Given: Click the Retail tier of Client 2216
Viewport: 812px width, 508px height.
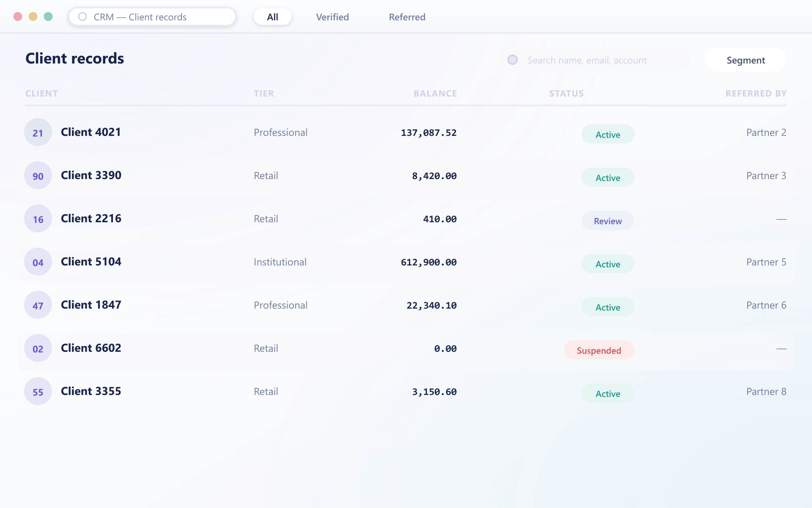Looking at the screenshot, I should pos(266,219).
